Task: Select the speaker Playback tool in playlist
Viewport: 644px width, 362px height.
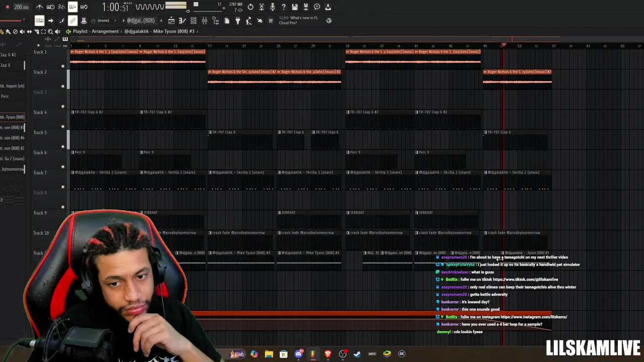Action: click(x=57, y=32)
